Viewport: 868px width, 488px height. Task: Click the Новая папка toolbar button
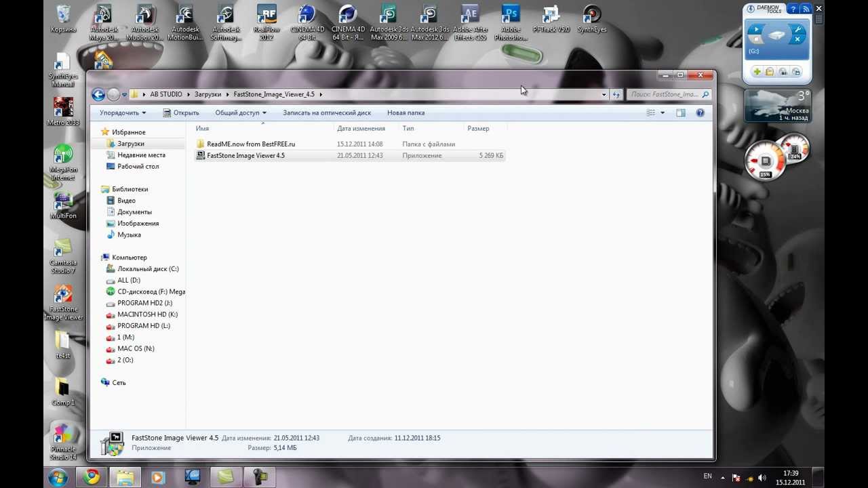(406, 113)
